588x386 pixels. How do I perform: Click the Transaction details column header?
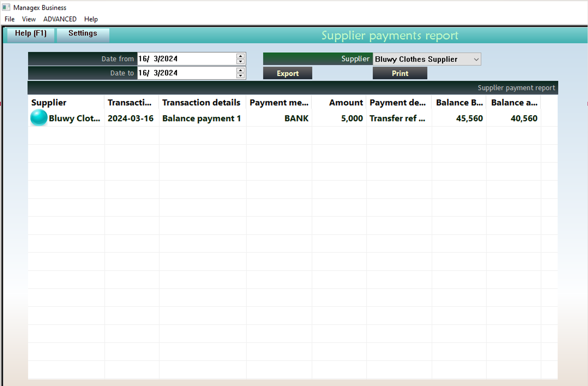[x=202, y=102]
